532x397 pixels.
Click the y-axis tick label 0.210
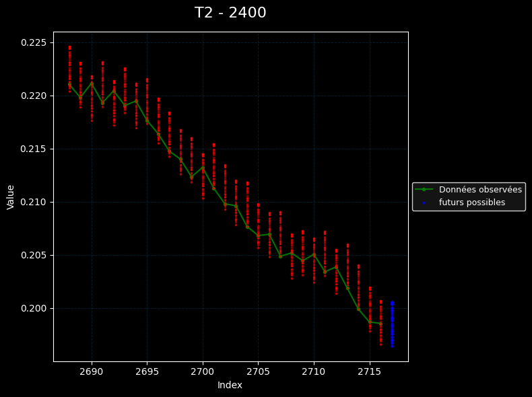pyautogui.click(x=34, y=202)
